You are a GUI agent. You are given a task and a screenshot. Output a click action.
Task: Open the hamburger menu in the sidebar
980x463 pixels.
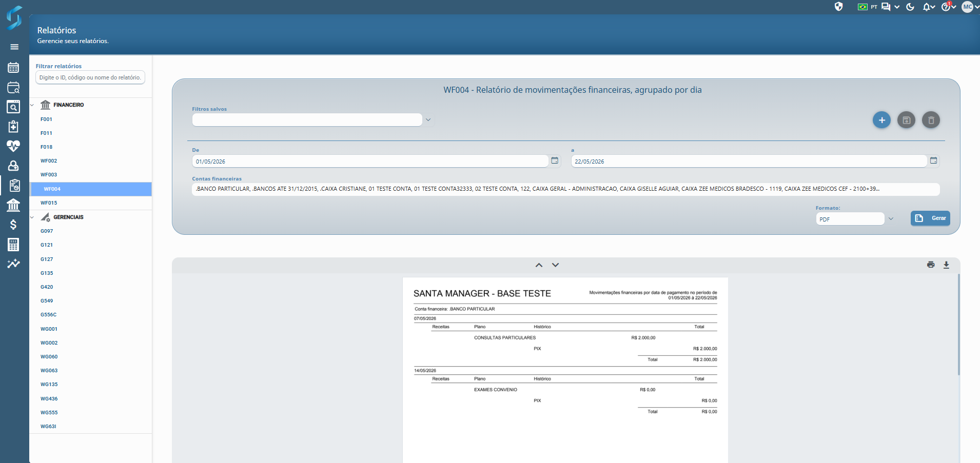coord(14,47)
